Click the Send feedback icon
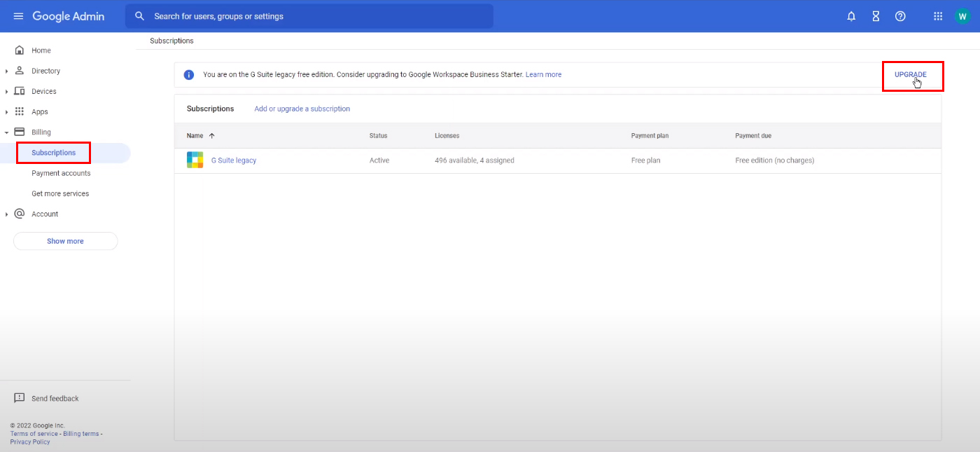This screenshot has width=980, height=452. point(20,398)
